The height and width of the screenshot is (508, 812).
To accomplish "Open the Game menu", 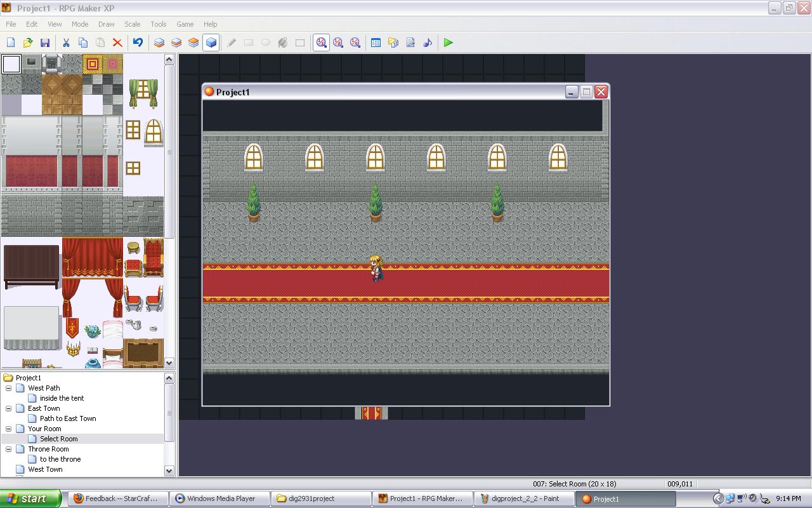I will pos(185,24).
